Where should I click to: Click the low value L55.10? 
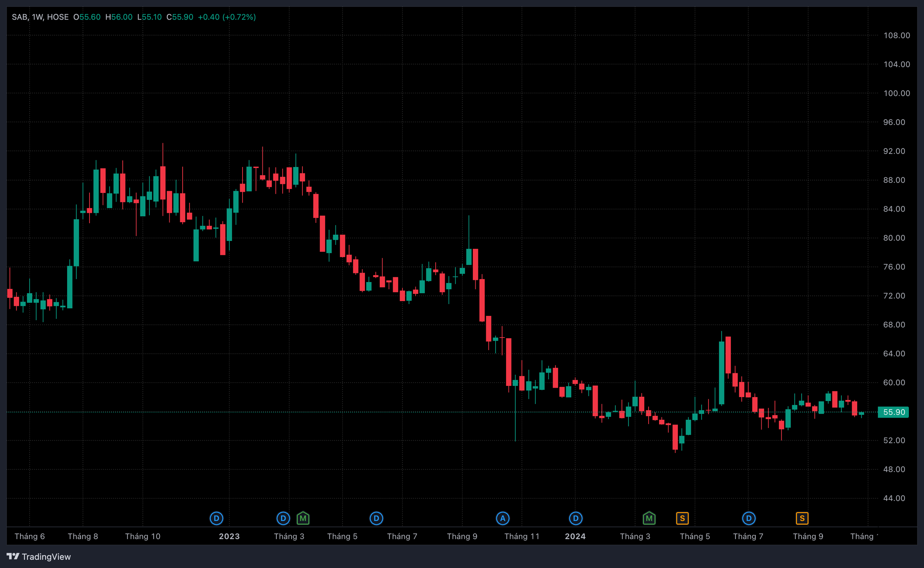149,17
